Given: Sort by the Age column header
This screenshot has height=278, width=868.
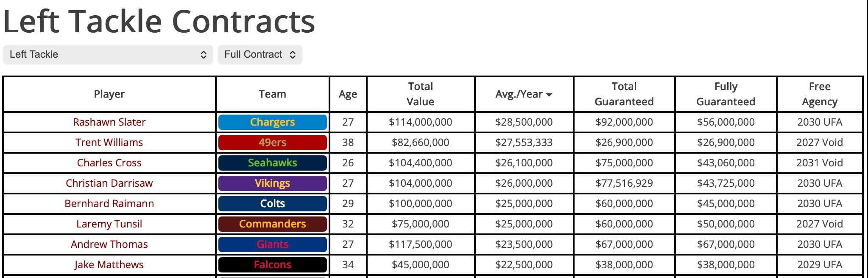Looking at the screenshot, I should [x=348, y=94].
